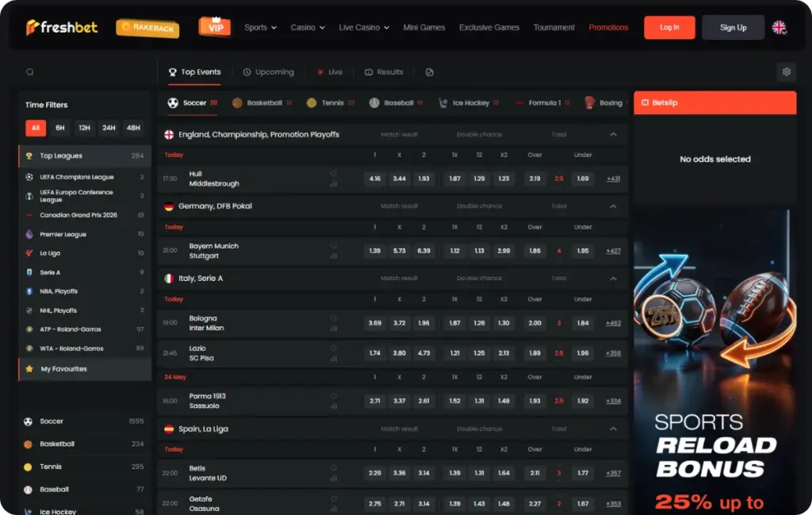The width and height of the screenshot is (812, 515).
Task: Click the Serie A sidebar icon
Action: pyautogui.click(x=29, y=272)
